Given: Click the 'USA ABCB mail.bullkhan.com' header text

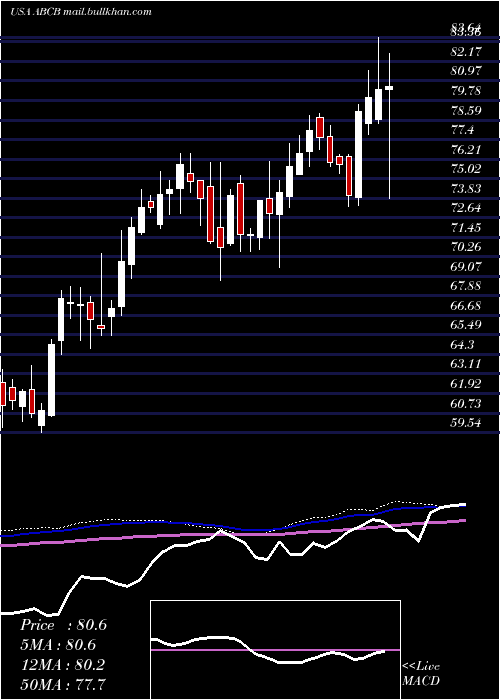Looking at the screenshot, I should pyautogui.click(x=81, y=12).
